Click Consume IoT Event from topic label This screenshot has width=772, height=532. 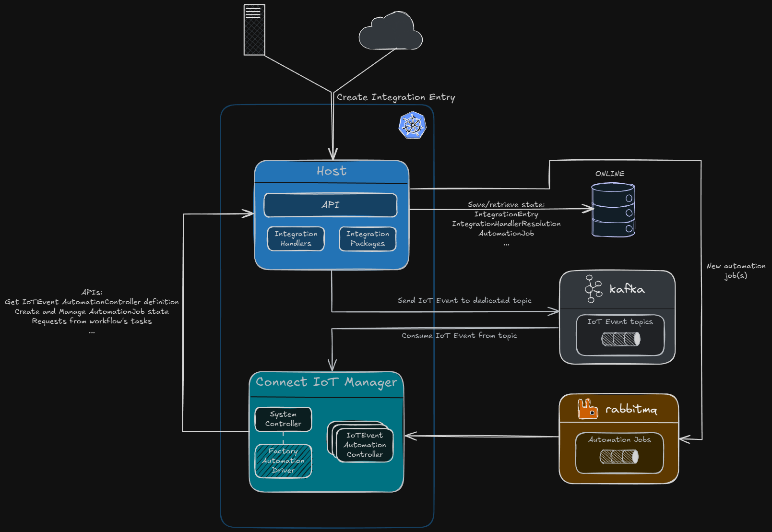tap(459, 336)
